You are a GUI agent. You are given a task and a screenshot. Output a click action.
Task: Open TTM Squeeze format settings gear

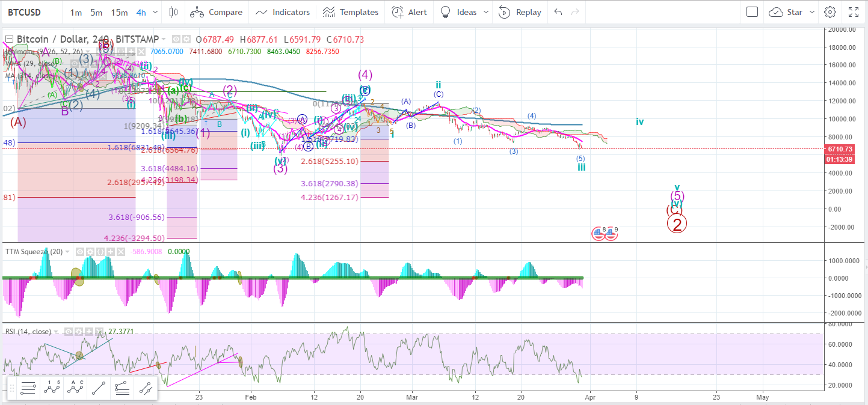click(90, 252)
